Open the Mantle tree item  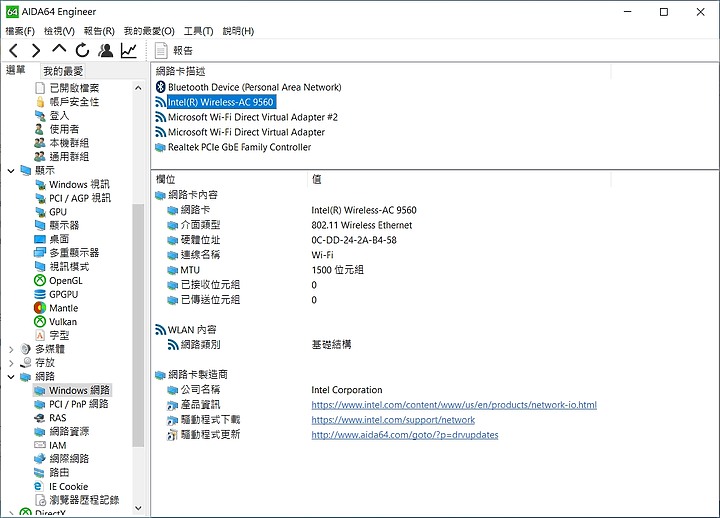(x=56, y=308)
